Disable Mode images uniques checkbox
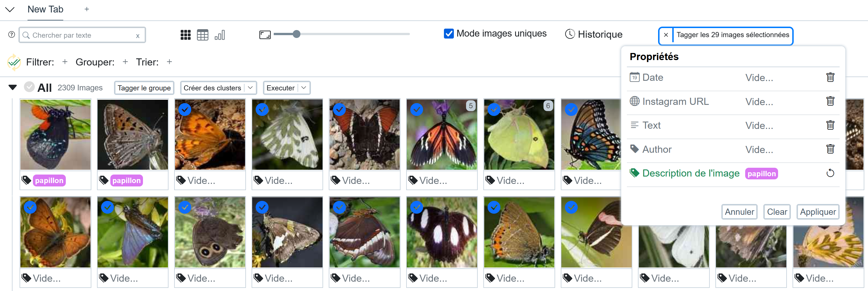868x291 pixels. (x=448, y=34)
